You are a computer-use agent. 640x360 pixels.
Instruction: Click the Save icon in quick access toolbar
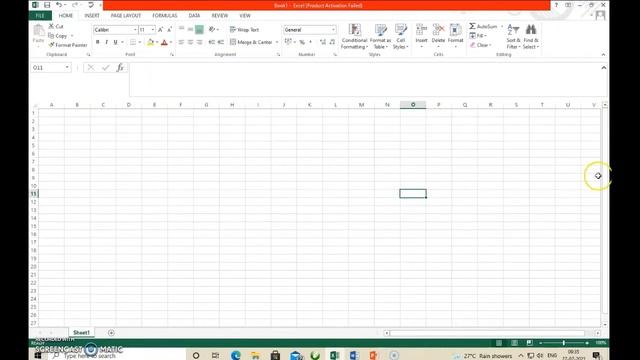(47, 5)
